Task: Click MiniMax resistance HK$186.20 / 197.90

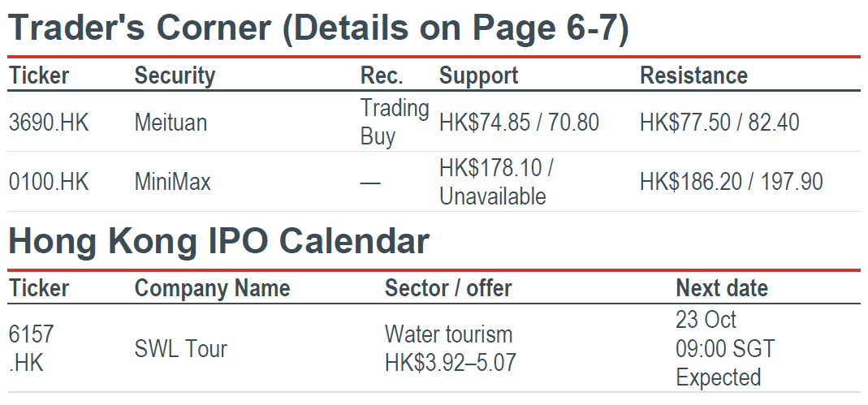Action: click(x=732, y=182)
